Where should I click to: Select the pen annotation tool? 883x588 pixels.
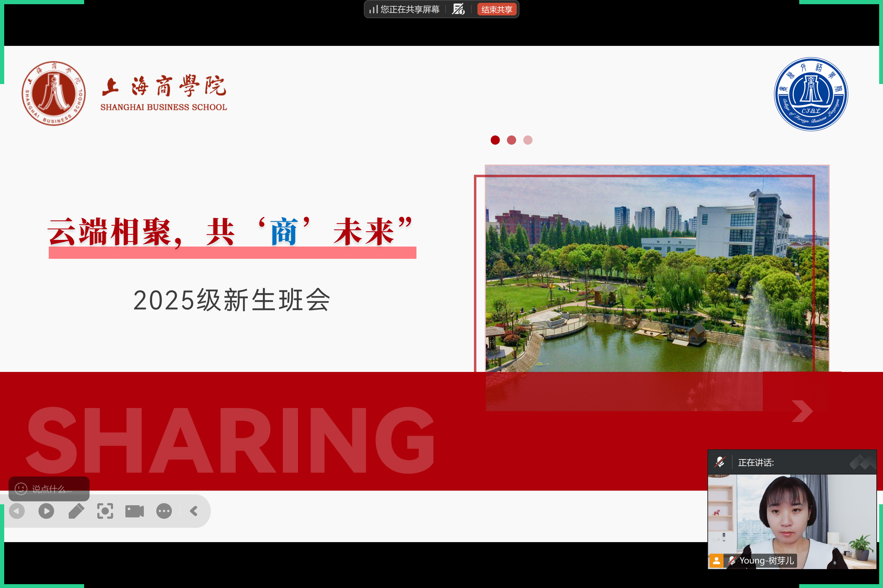[76, 510]
